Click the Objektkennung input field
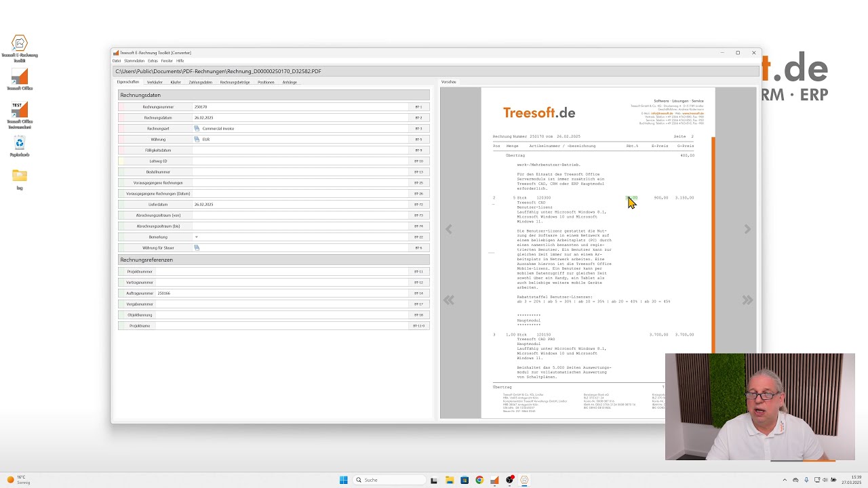This screenshot has height=488, width=868. click(283, 314)
